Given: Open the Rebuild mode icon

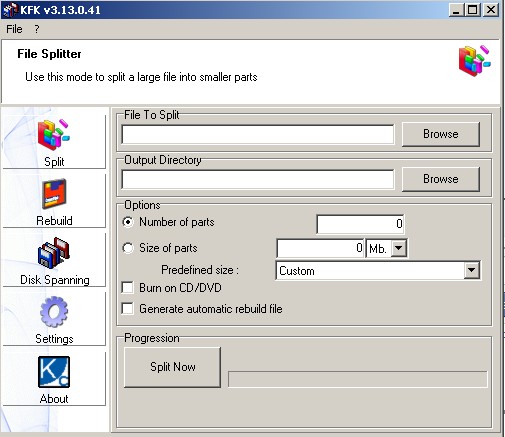Looking at the screenshot, I should click(54, 194).
